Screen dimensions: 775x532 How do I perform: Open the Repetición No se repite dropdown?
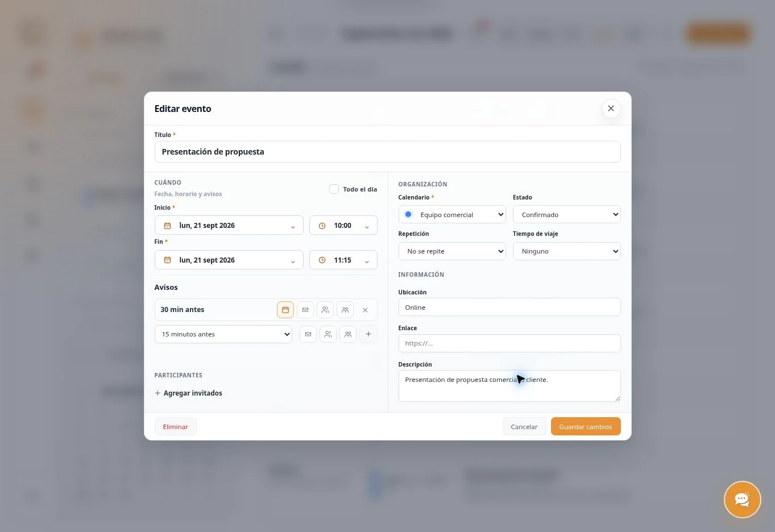click(452, 251)
